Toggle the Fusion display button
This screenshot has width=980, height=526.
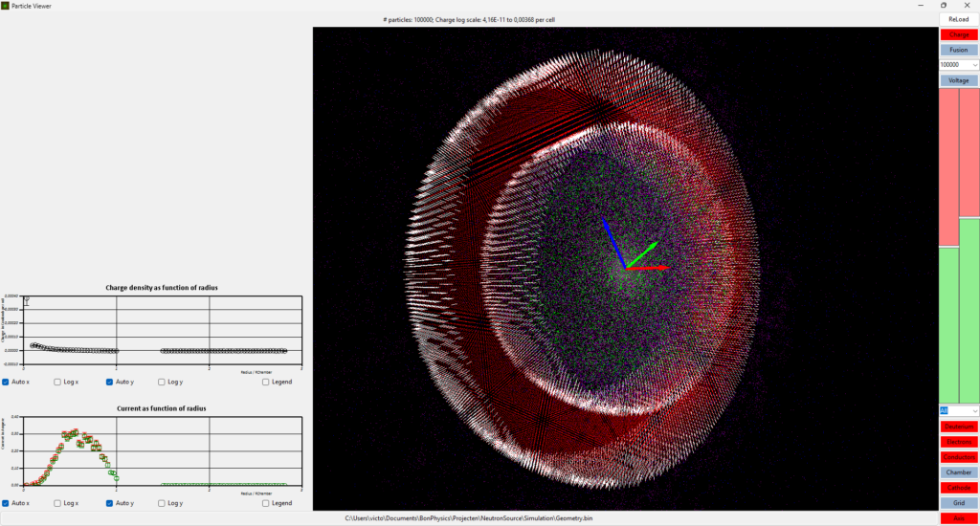coord(958,50)
